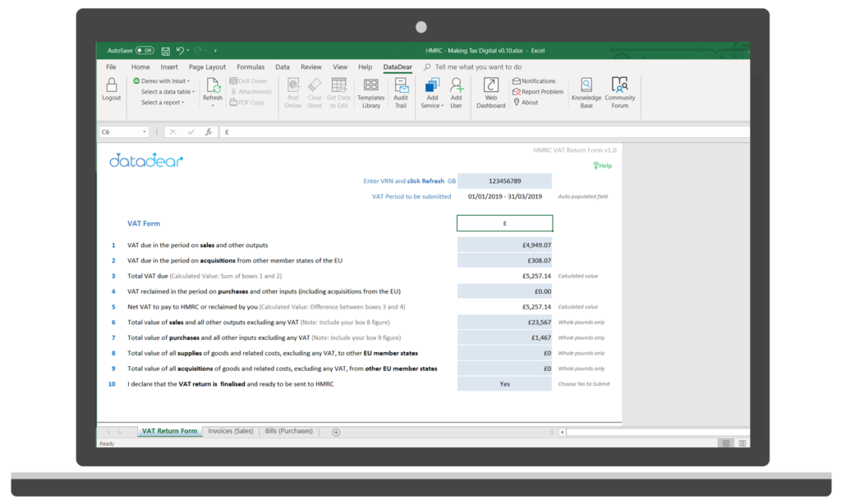This screenshot has width=841, height=504.
Task: Click the Save icon in title bar
Action: (x=166, y=51)
